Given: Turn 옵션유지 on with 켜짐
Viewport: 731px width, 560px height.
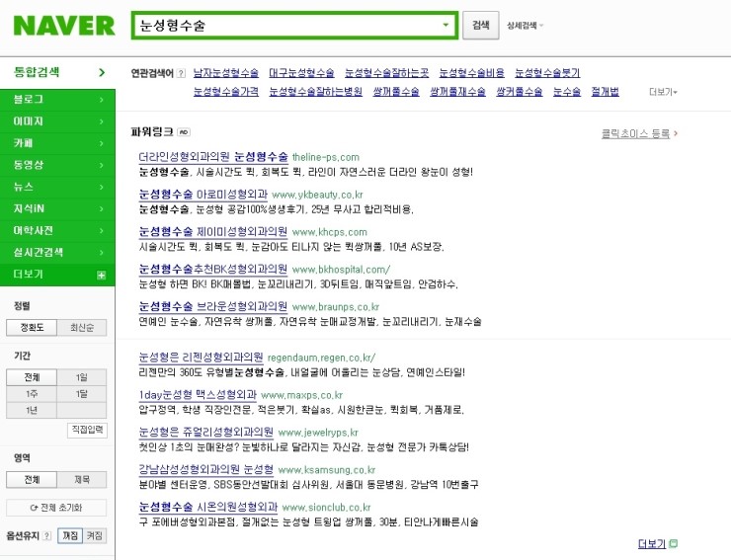Looking at the screenshot, I should 95,535.
